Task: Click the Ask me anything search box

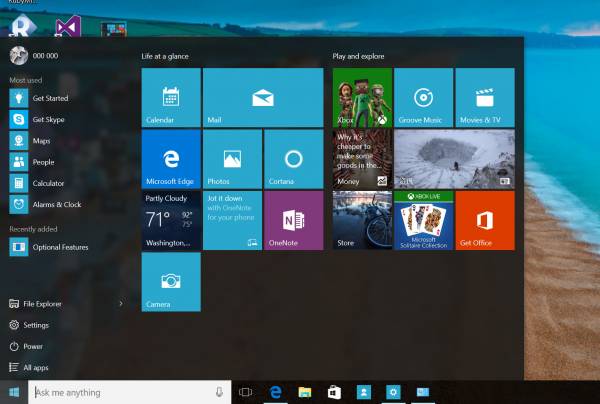Action: point(129,392)
